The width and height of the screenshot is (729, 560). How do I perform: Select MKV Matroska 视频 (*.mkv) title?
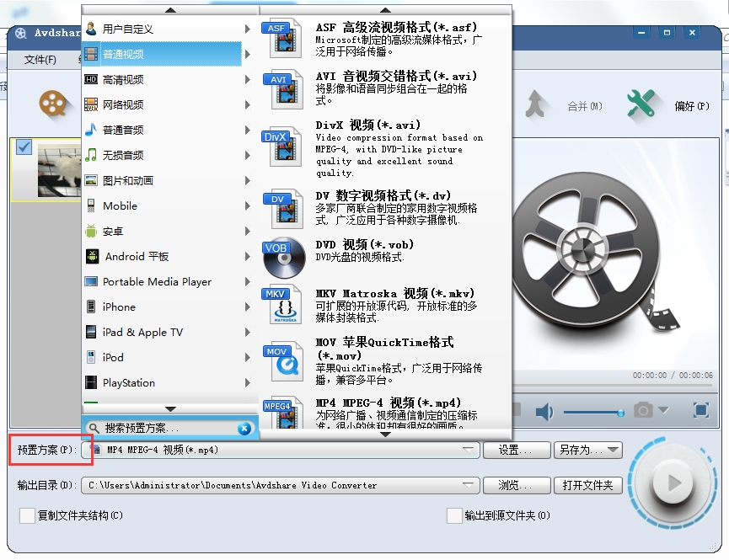pyautogui.click(x=395, y=293)
